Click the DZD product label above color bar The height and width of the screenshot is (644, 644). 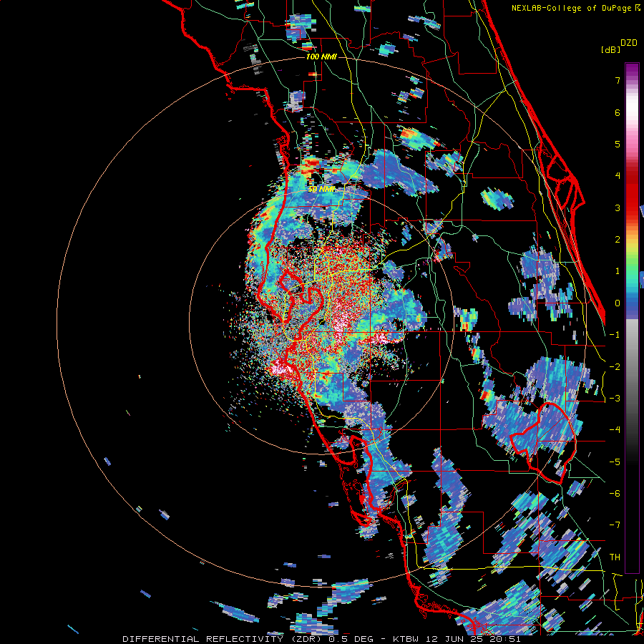pos(629,43)
